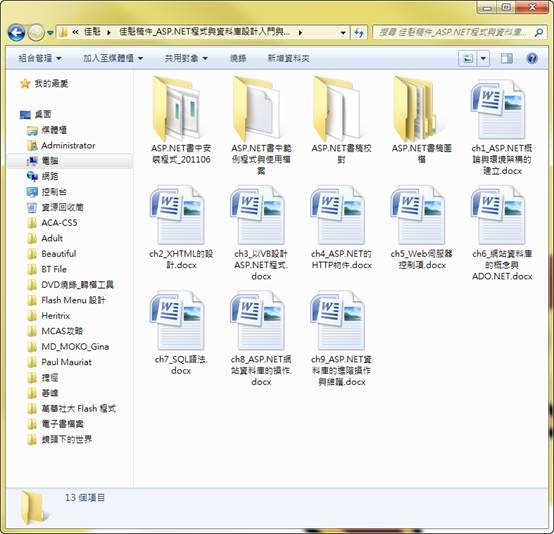Select ch2_XHTML的設計.docx file icon

(177, 215)
